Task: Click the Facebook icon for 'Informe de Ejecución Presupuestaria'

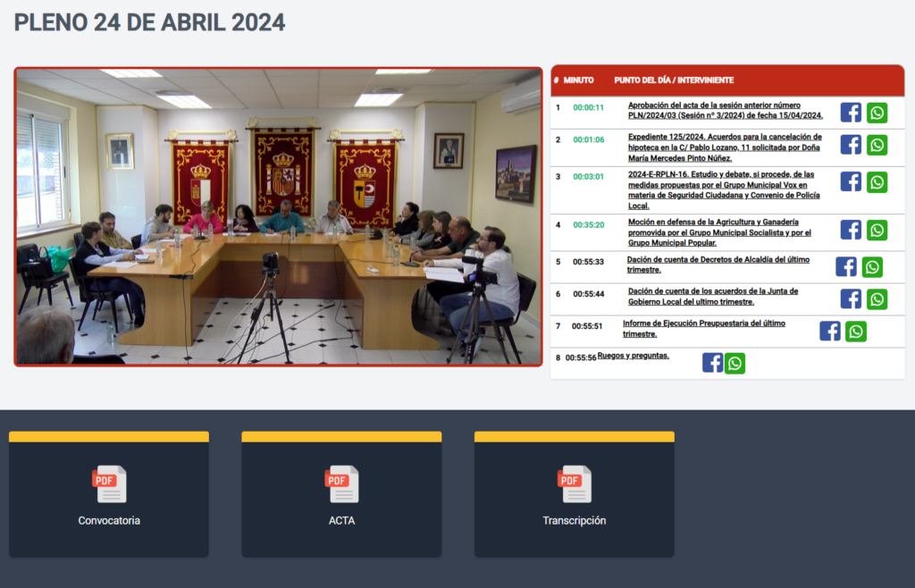Action: point(830,331)
